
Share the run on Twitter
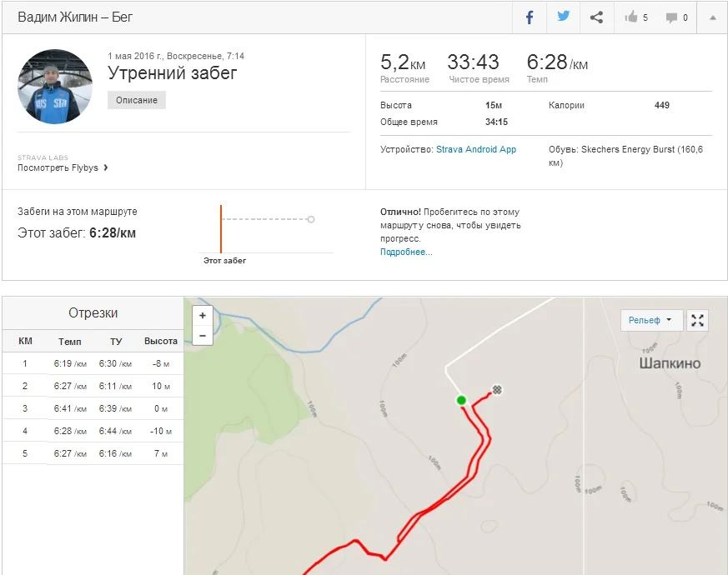click(x=564, y=17)
